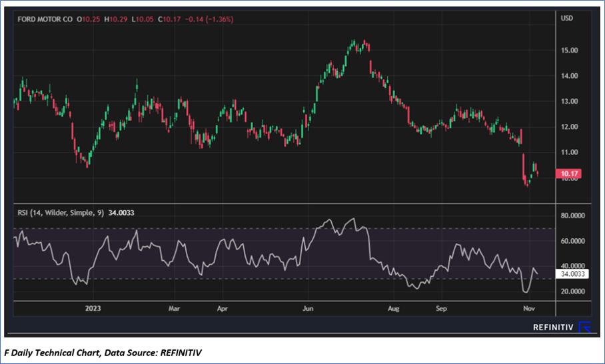Click the Aug time axis label
The image size is (605, 364).
coord(394,309)
